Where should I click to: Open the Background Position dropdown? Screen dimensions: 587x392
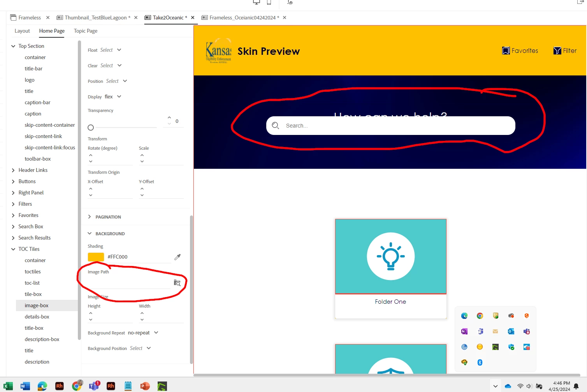[140, 348]
